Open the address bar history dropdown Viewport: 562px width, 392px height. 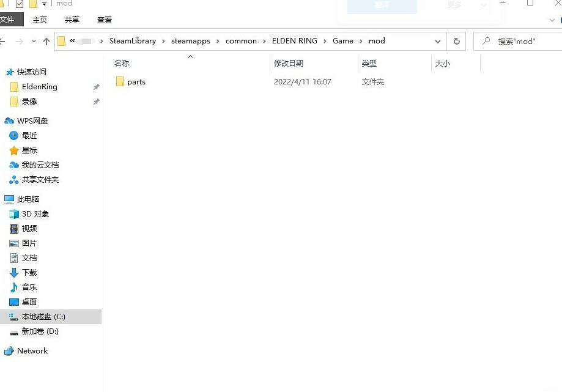coord(437,41)
